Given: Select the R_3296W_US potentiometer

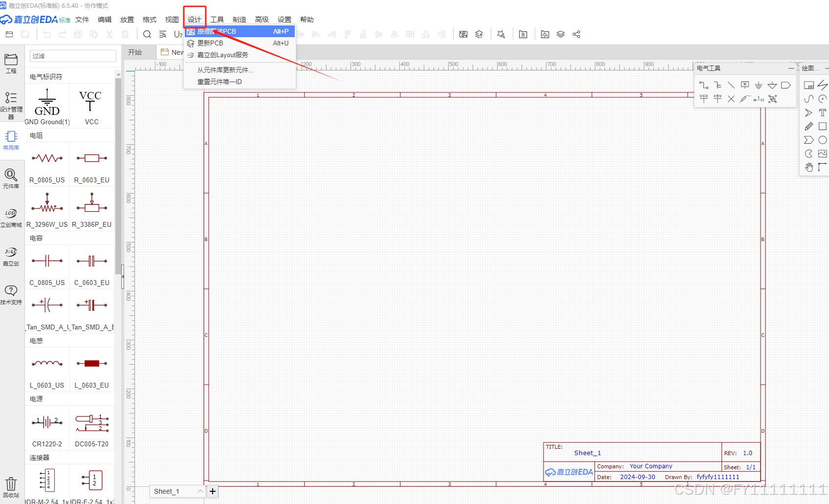Looking at the screenshot, I should tap(47, 209).
